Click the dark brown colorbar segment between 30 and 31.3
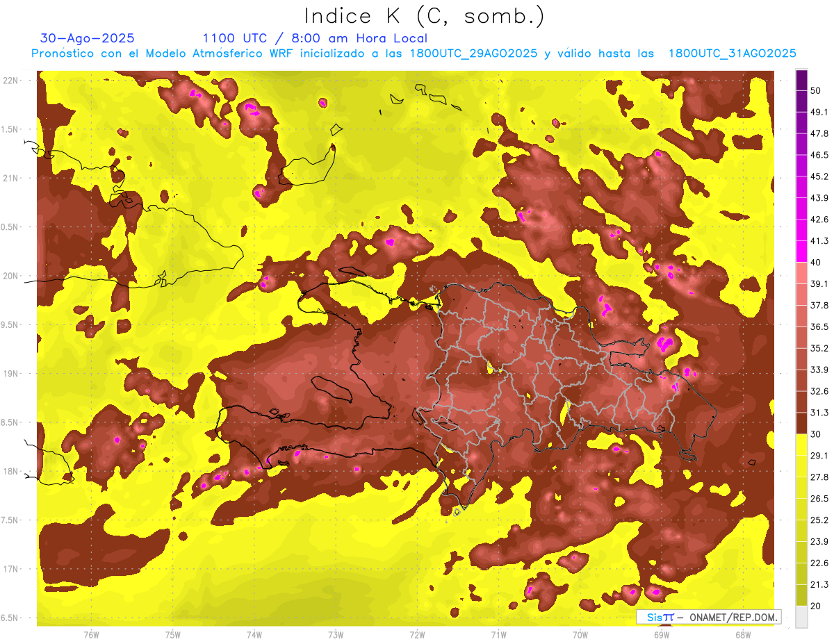The image size is (834, 644). pos(801,423)
